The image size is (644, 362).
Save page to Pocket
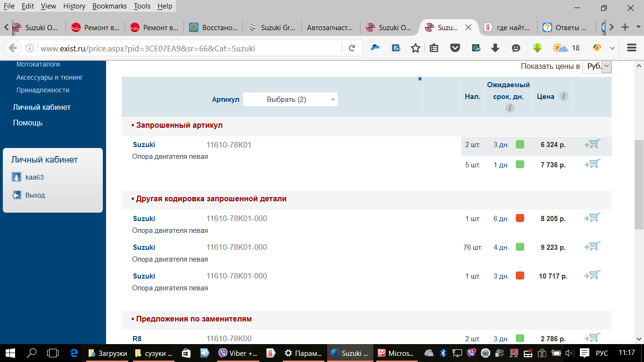click(x=455, y=48)
